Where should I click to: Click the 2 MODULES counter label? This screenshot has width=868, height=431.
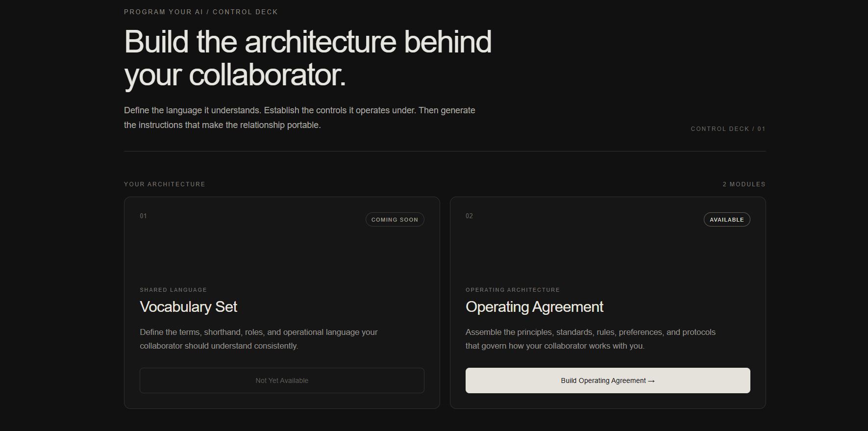click(x=744, y=184)
